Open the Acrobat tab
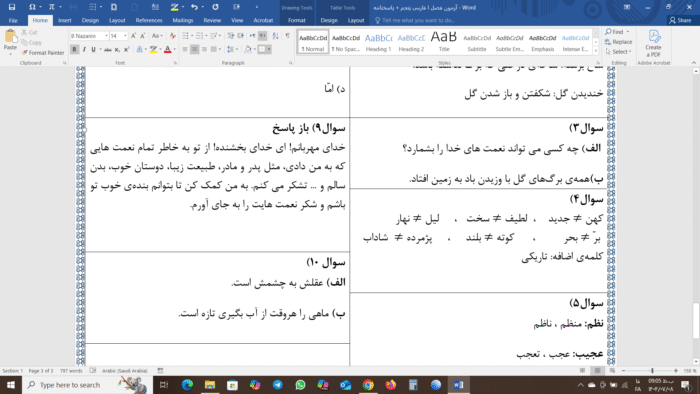This screenshot has width=700, height=394. tap(263, 21)
